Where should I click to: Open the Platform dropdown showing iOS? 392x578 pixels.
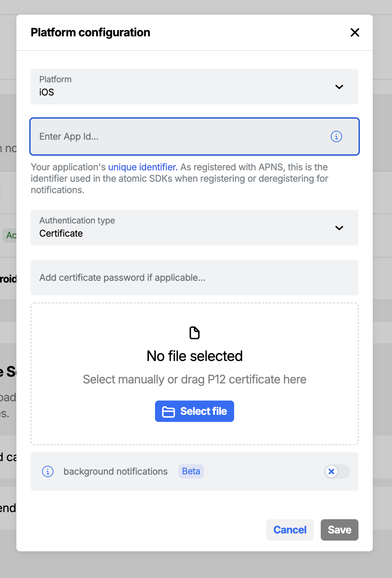point(195,87)
